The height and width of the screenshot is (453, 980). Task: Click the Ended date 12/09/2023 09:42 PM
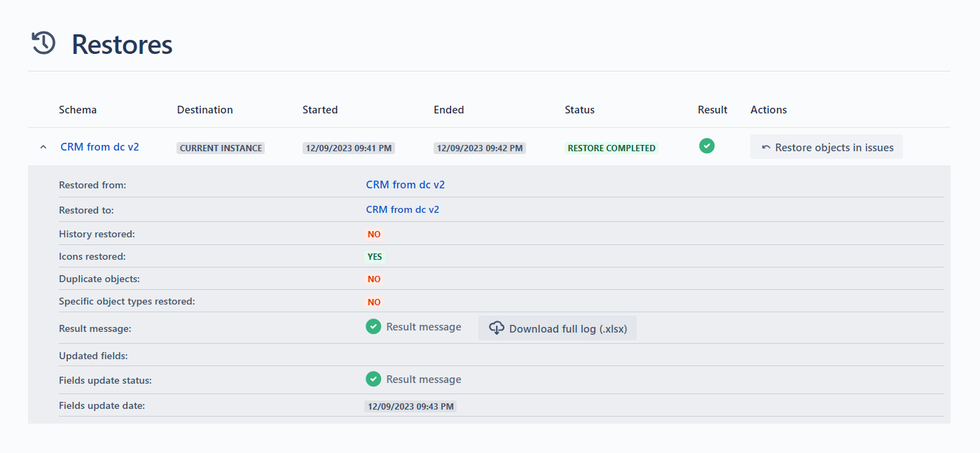480,148
